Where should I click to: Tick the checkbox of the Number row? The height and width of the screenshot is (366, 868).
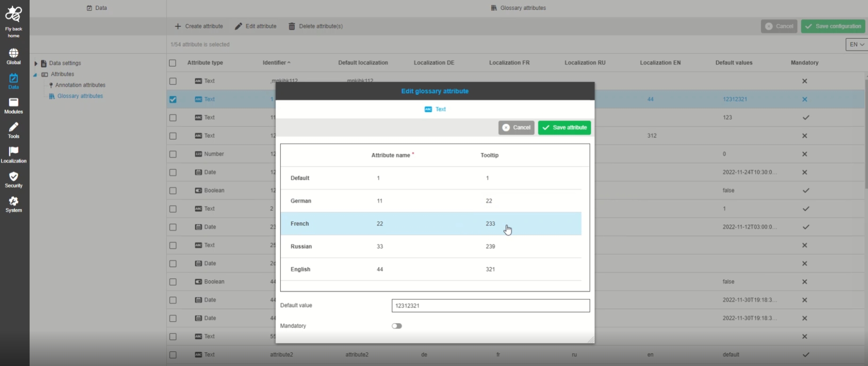173,154
